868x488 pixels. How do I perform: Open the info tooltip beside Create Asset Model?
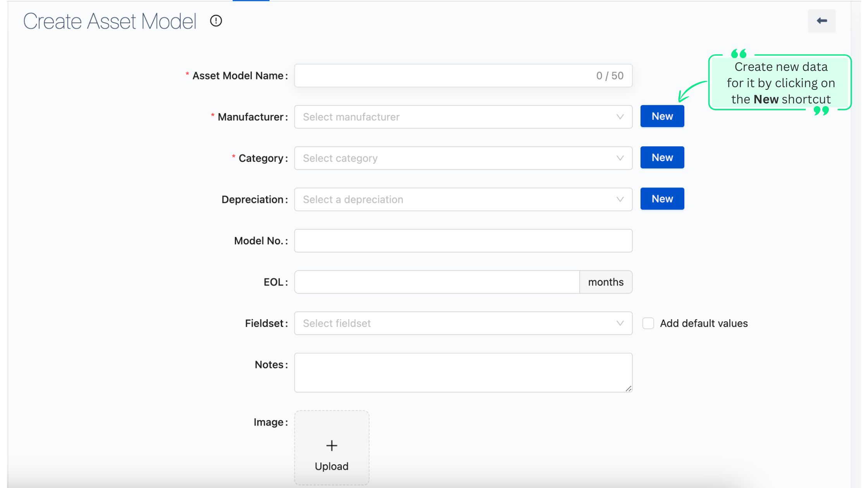[216, 21]
